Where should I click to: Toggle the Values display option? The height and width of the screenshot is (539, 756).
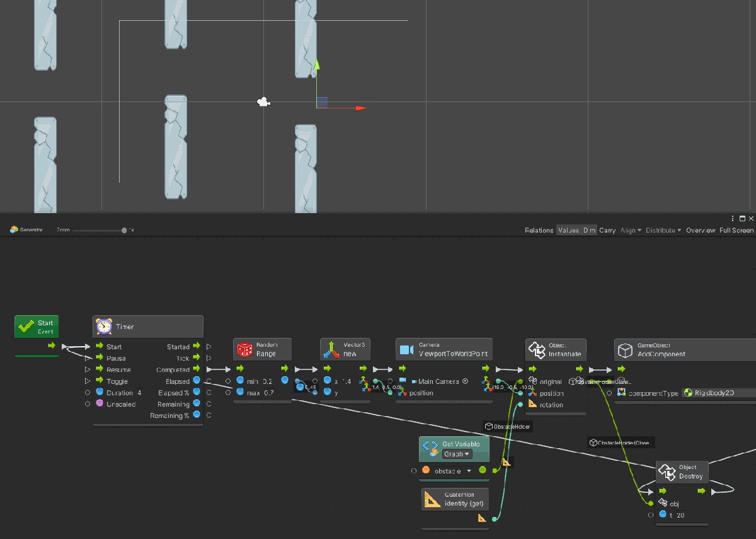(x=568, y=230)
